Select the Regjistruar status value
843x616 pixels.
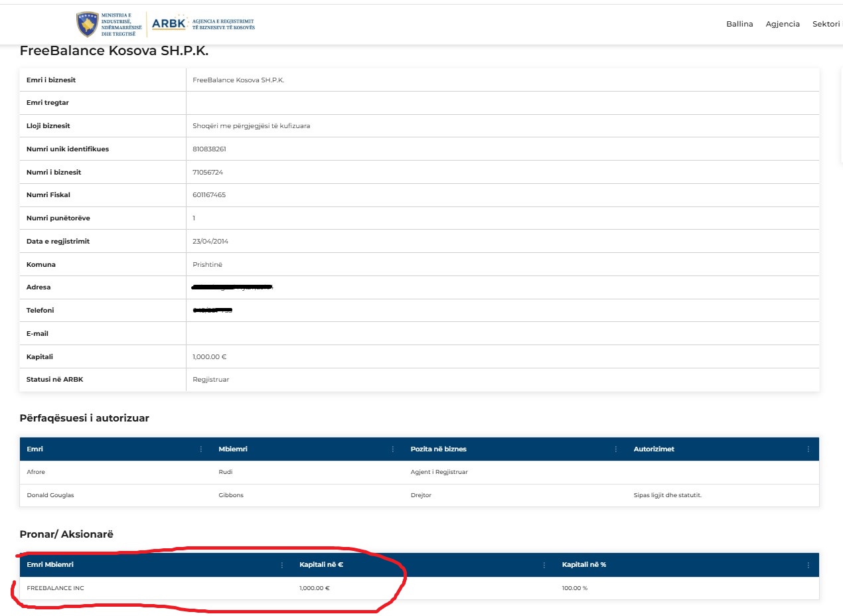click(x=211, y=380)
